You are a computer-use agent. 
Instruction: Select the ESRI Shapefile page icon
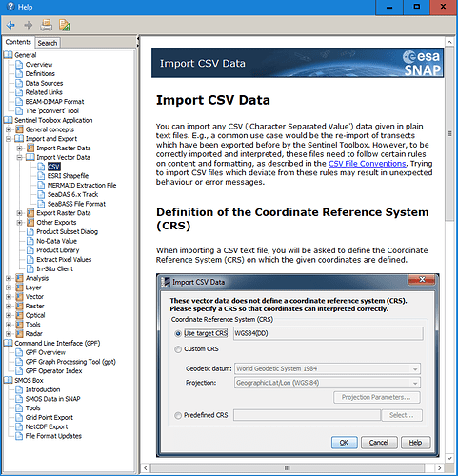(x=41, y=176)
